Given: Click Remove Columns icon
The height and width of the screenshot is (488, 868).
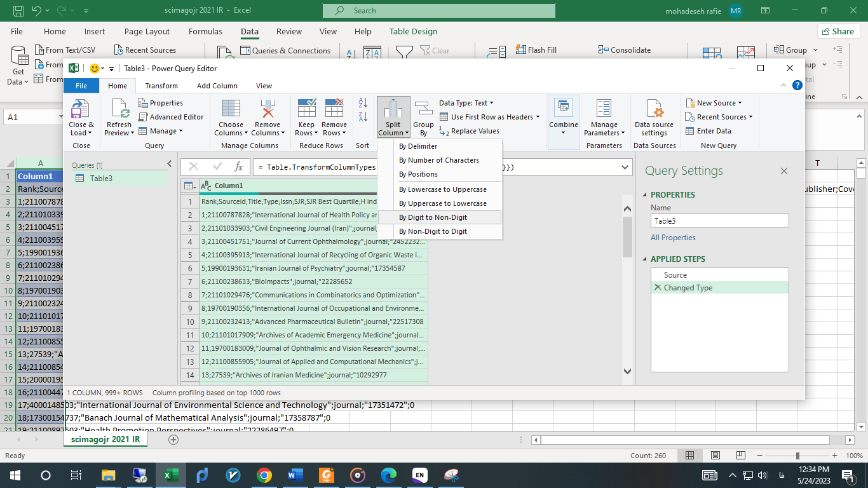Looking at the screenshot, I should point(268,108).
